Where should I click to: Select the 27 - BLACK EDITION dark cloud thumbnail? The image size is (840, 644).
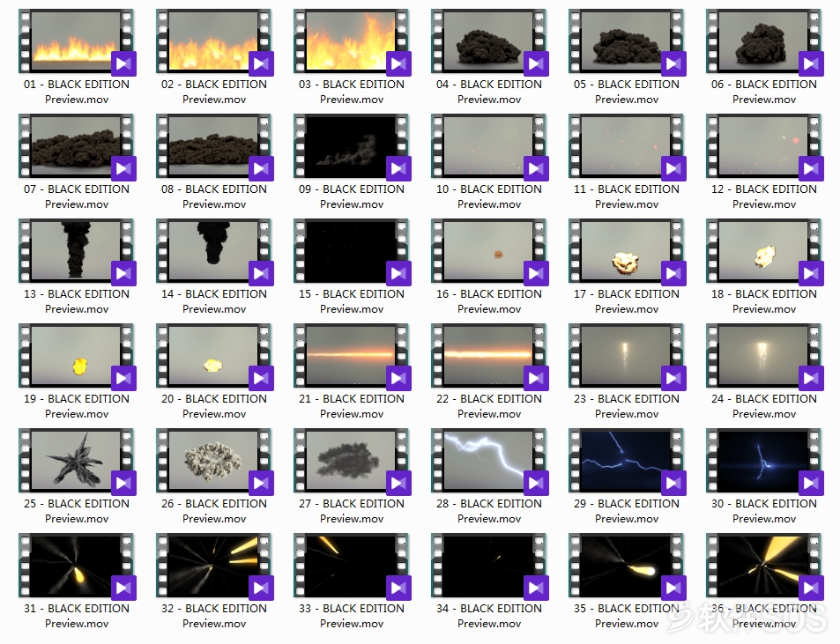pyautogui.click(x=352, y=461)
